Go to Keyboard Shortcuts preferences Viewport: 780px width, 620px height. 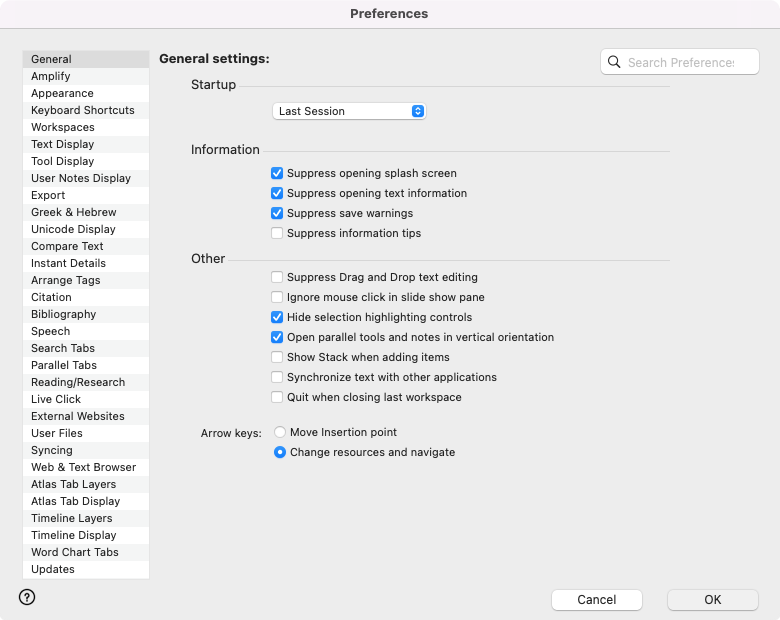click(x=82, y=110)
